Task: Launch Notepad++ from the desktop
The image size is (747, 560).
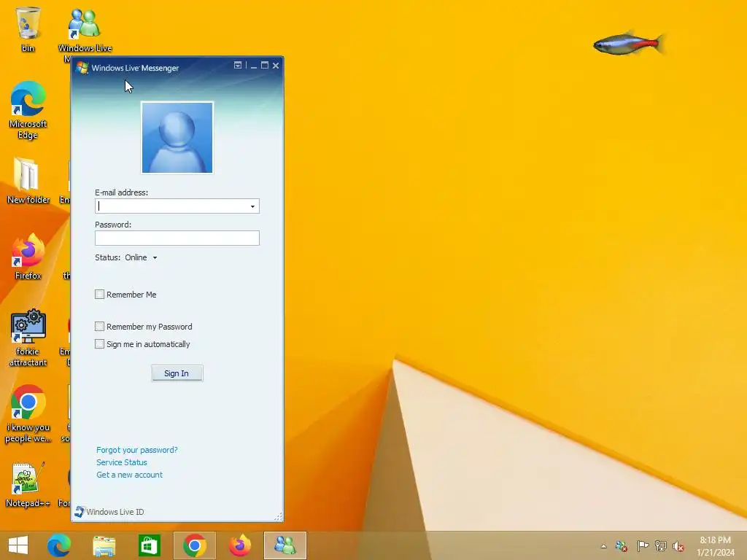Action: [28, 484]
